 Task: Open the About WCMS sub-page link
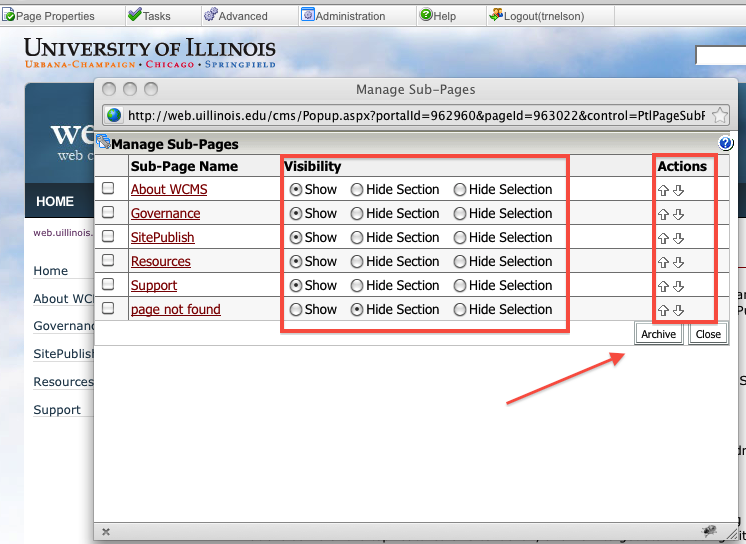coord(169,189)
